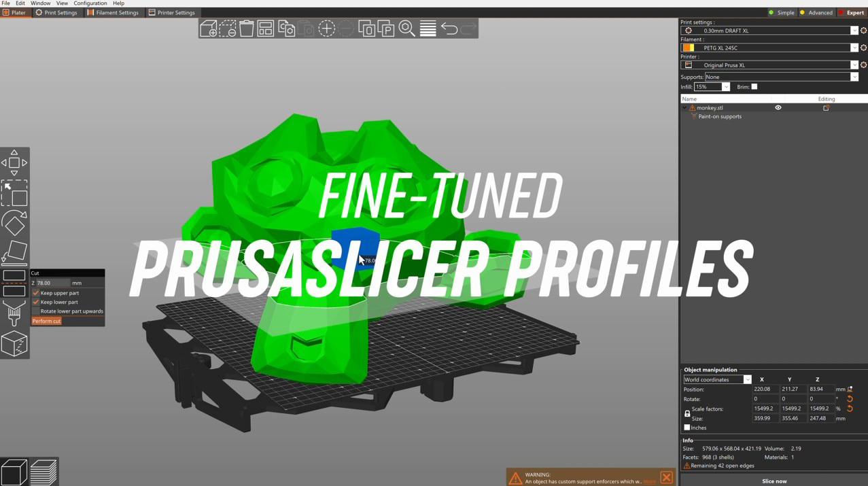Viewport: 868px width, 486px height.
Task: Switch to the Filament Settings tab
Action: pos(113,12)
